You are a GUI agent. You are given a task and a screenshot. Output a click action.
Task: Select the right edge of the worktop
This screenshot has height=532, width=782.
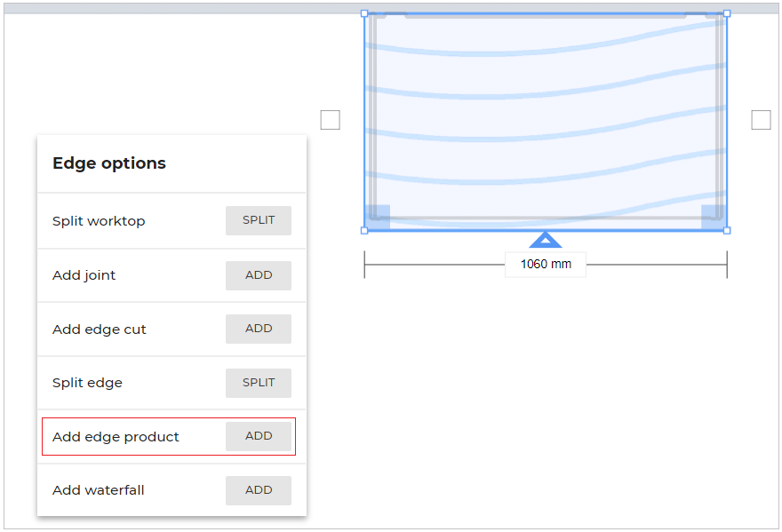click(x=726, y=122)
